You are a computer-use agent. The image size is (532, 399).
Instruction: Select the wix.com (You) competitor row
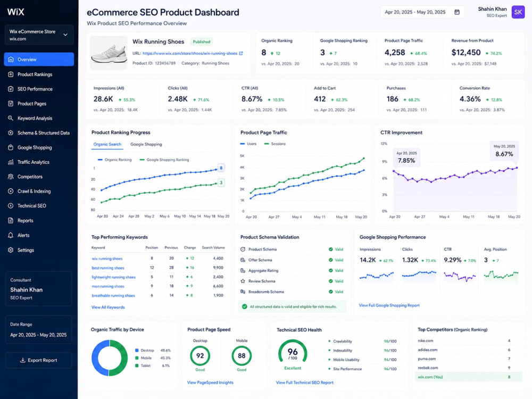click(x=468, y=377)
